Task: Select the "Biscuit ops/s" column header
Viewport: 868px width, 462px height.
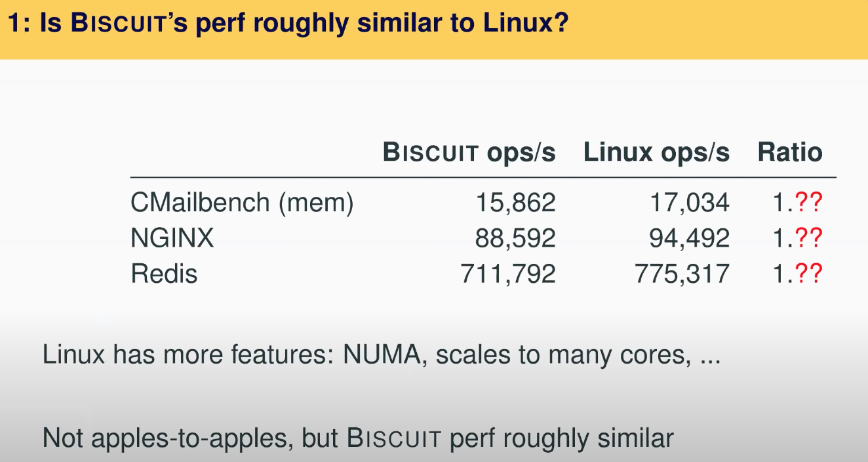Action: [469, 153]
